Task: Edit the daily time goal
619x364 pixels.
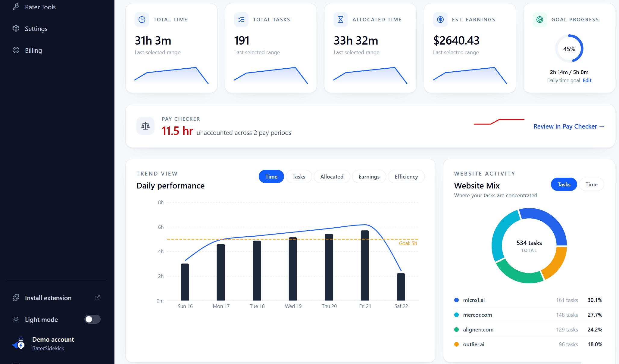Action: (x=587, y=80)
